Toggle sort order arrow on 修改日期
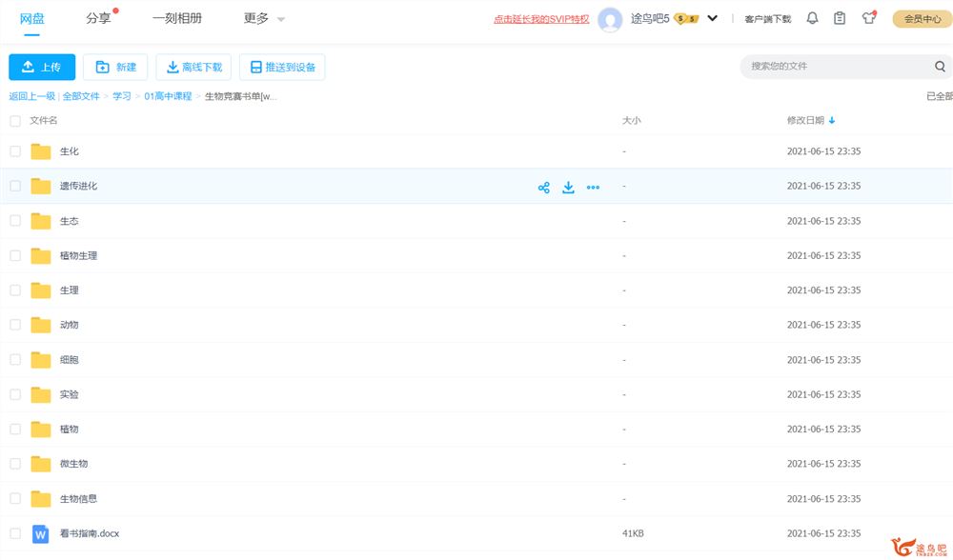 (x=832, y=121)
